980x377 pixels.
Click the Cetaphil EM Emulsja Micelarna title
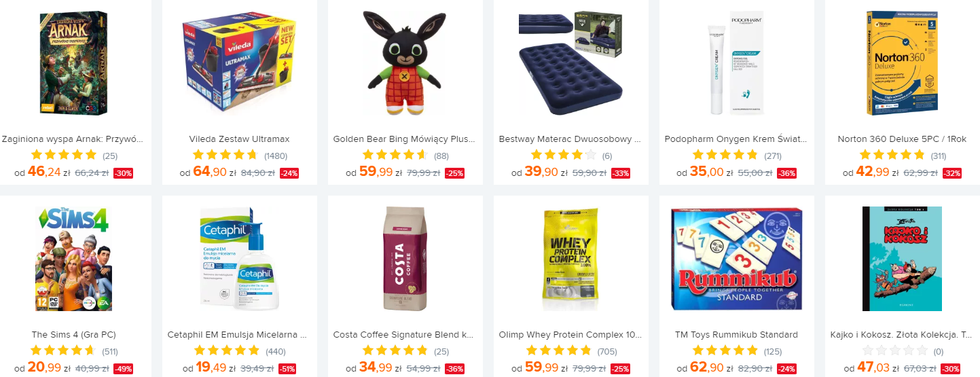pyautogui.click(x=239, y=335)
